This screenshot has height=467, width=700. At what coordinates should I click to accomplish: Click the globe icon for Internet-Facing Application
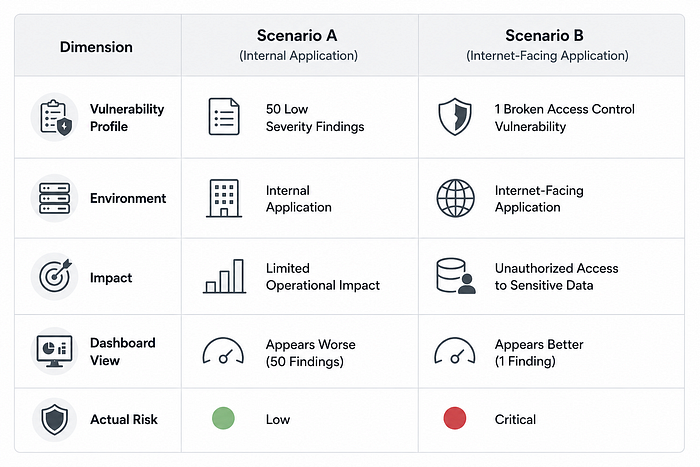tap(455, 198)
